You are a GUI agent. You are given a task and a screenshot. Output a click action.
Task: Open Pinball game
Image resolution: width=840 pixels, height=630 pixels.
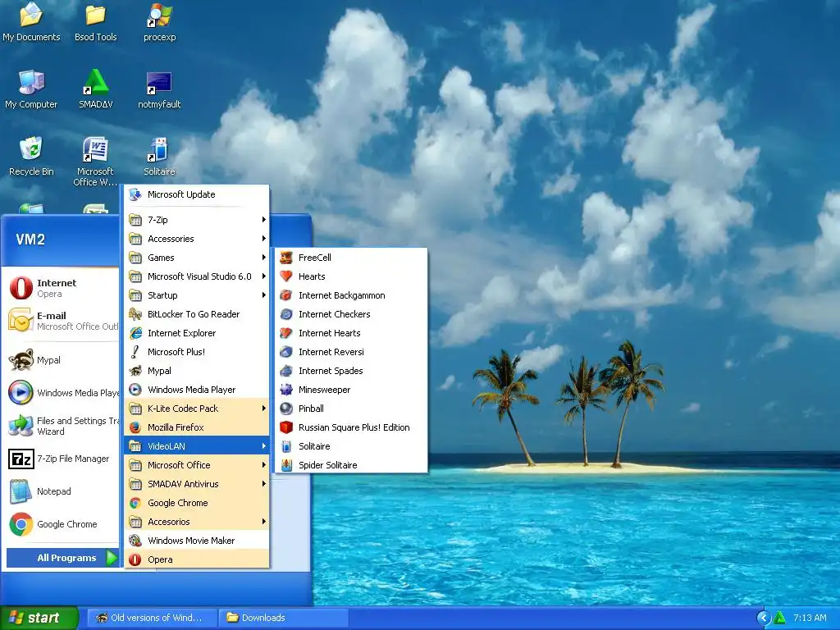351,409
